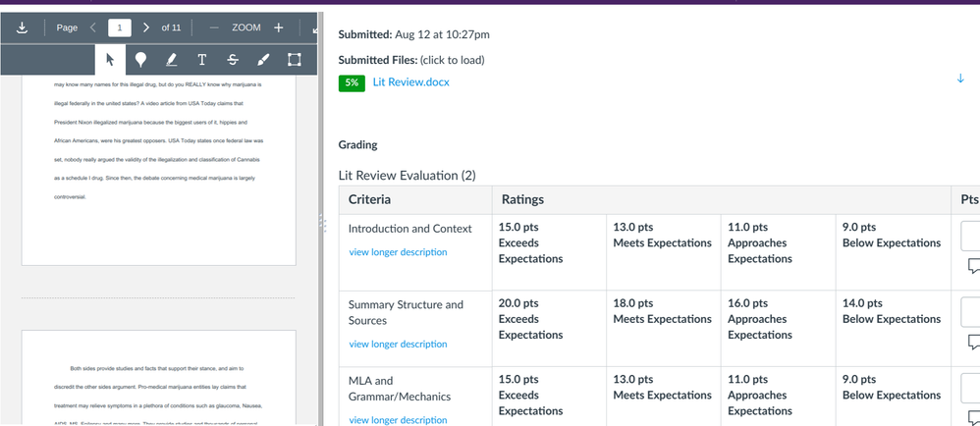Select the point annotation pin tool
The height and width of the screenshot is (426, 980).
pyautogui.click(x=141, y=59)
